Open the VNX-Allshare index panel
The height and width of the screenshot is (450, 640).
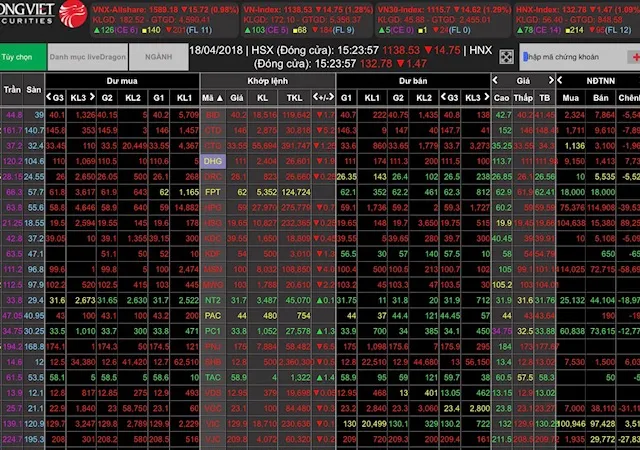click(165, 19)
